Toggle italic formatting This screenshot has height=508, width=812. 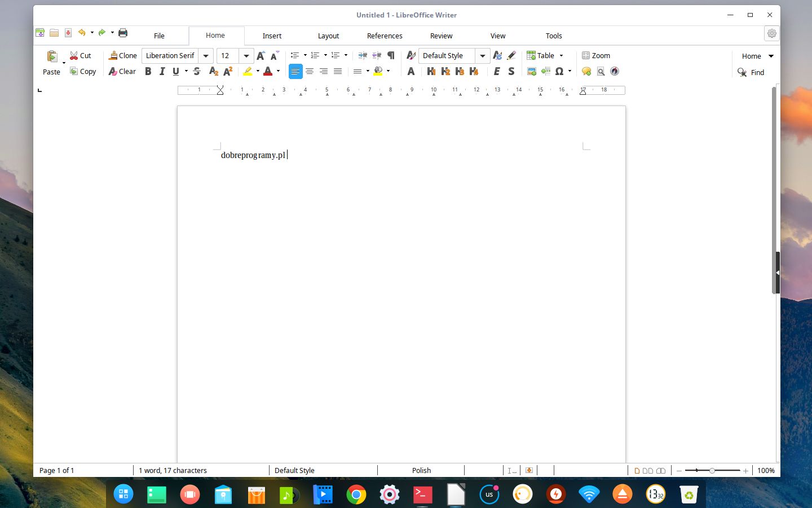pos(162,71)
